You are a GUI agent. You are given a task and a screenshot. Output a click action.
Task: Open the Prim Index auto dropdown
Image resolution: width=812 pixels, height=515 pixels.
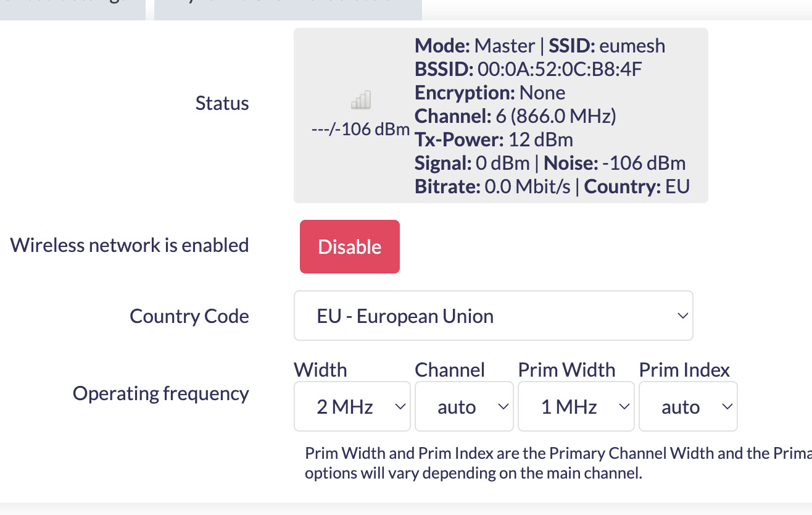click(687, 406)
